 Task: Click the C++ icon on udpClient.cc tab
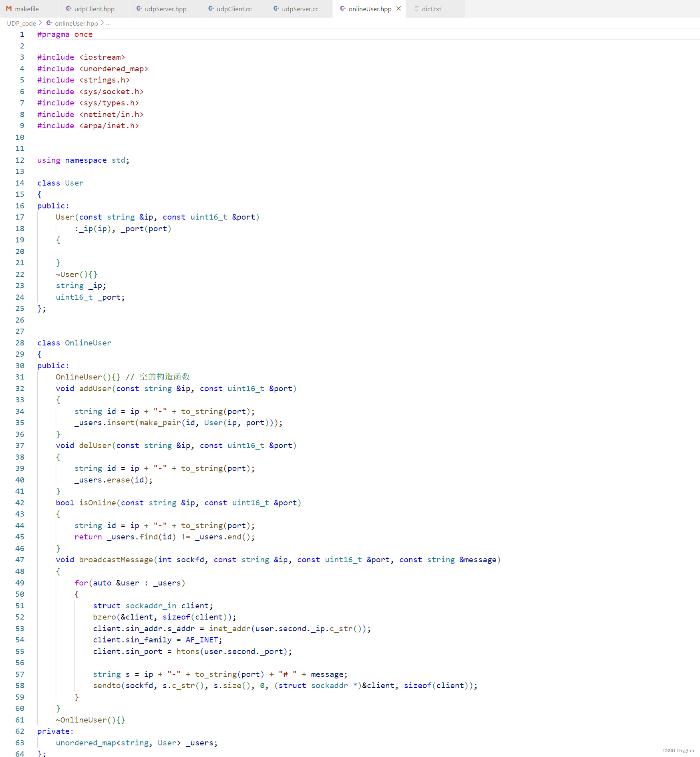[211, 8]
